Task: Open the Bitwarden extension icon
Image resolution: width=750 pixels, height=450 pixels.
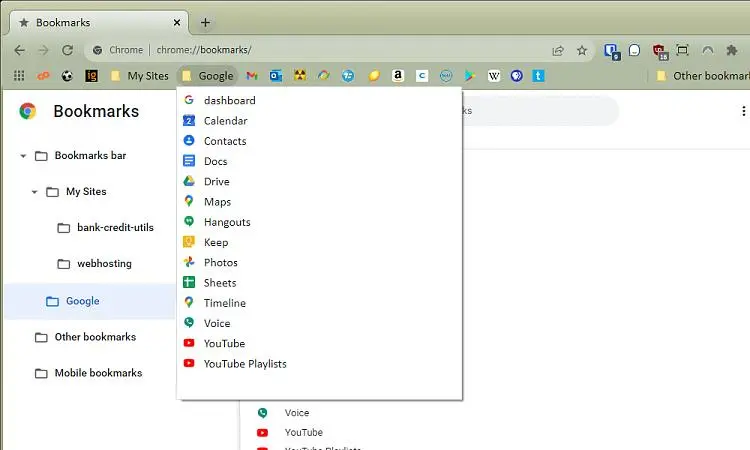Action: pos(611,51)
